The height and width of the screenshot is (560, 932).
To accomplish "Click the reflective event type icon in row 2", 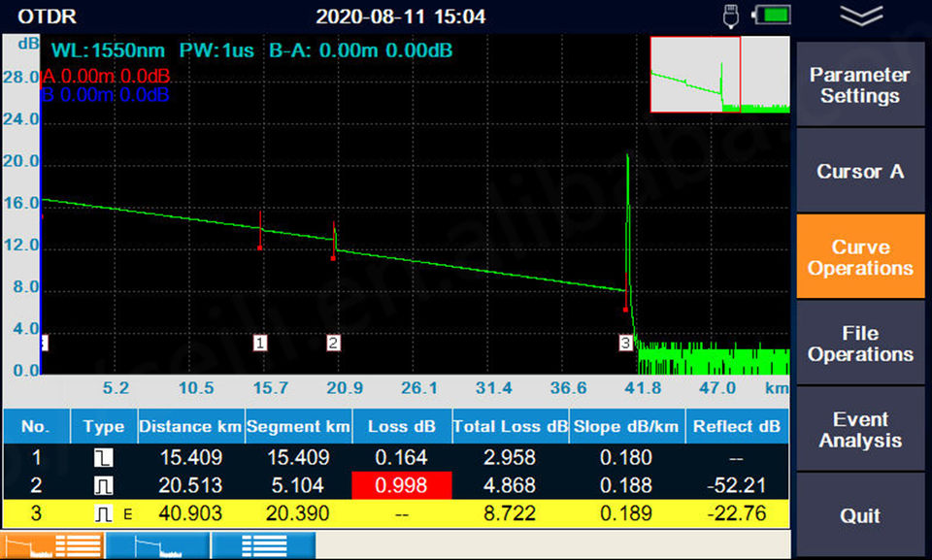I will pos(104,485).
